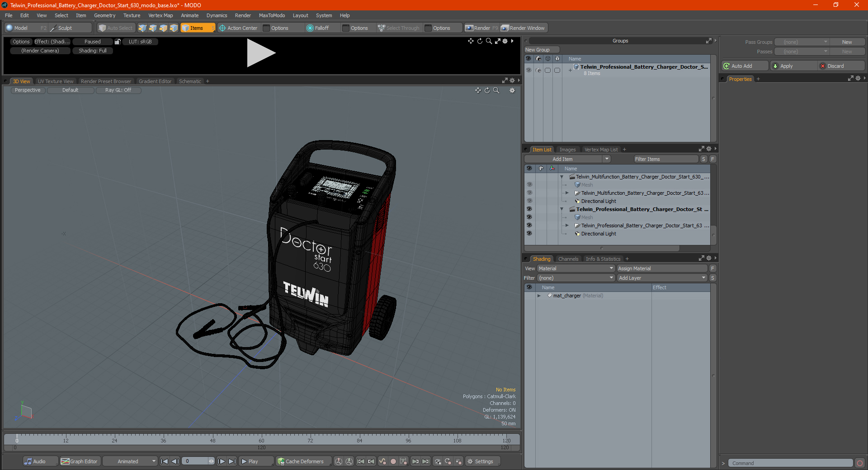The width and height of the screenshot is (868, 470).
Task: Expand the mat_charger material tree
Action: (539, 296)
